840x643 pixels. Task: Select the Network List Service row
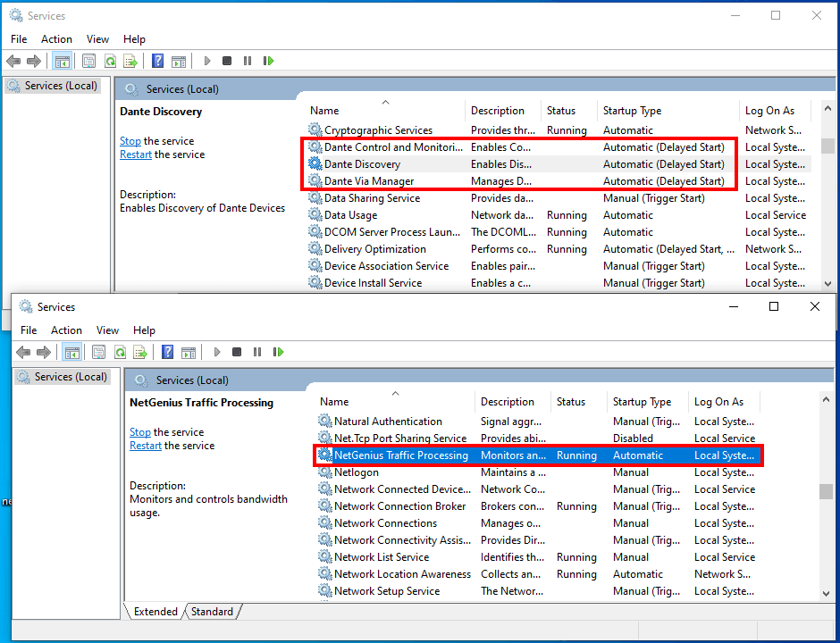(538, 557)
